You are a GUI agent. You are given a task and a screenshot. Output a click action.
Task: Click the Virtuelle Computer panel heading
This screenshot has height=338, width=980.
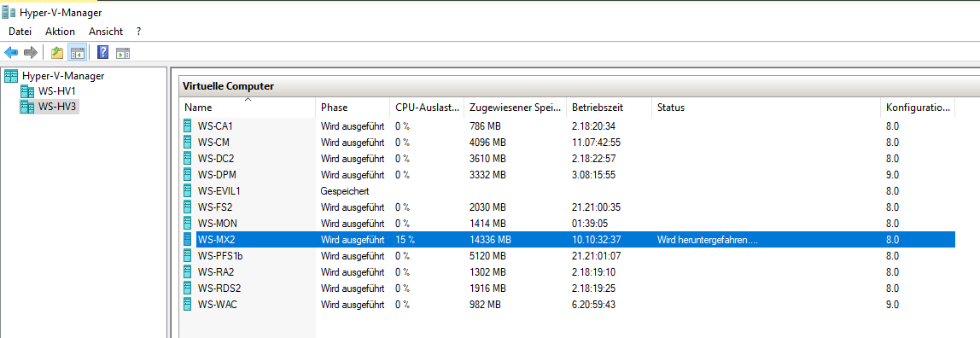[228, 86]
